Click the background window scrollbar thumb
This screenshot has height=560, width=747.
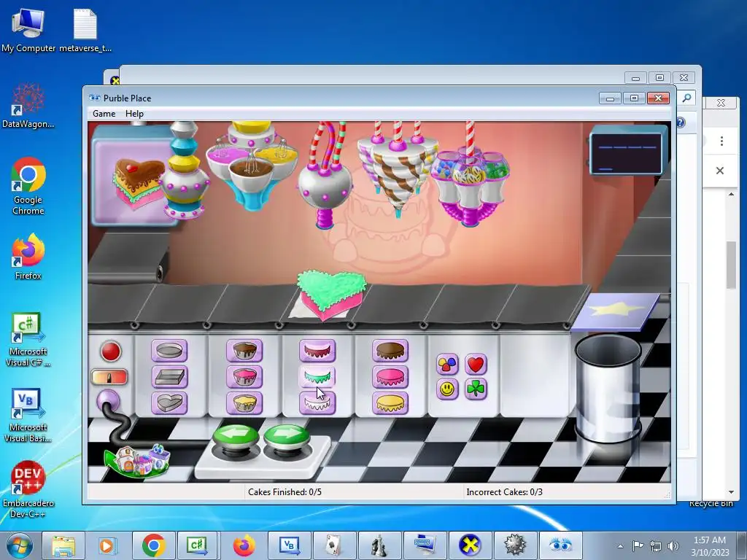tap(731, 265)
